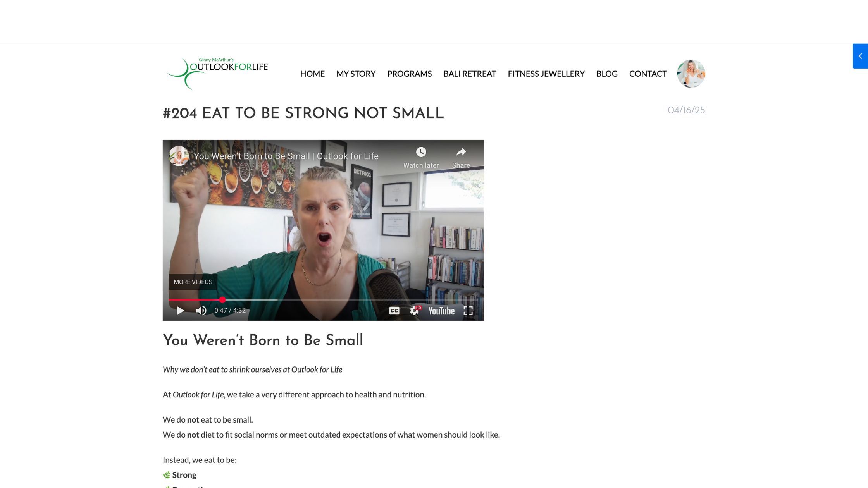Open the PROGRAMS menu

[409, 74]
